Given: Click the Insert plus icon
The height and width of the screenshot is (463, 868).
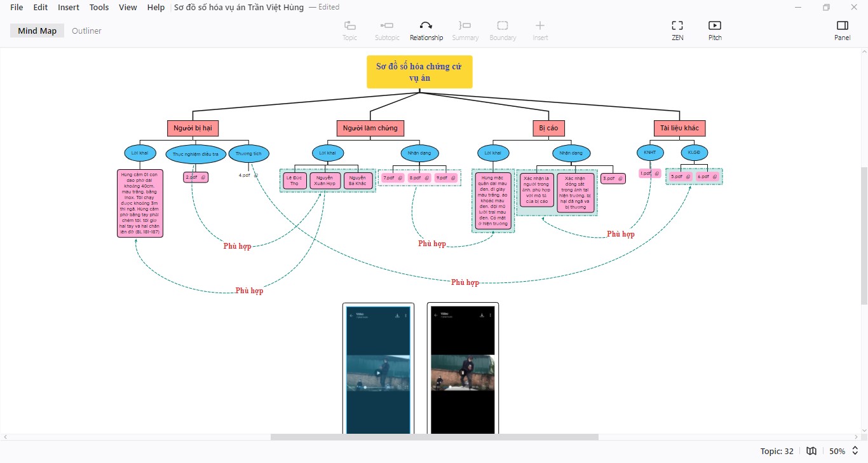Looking at the screenshot, I should tap(540, 25).
